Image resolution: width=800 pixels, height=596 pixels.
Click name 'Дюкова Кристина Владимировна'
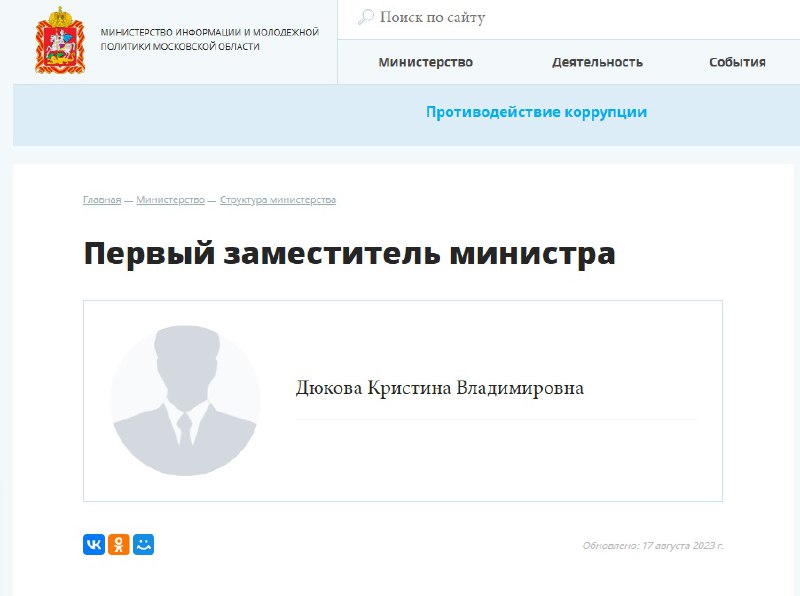tap(440, 388)
